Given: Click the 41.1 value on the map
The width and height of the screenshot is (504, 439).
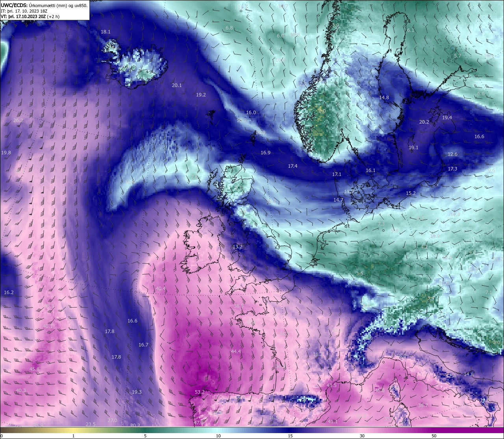Looking at the screenshot, I should pos(333,422).
